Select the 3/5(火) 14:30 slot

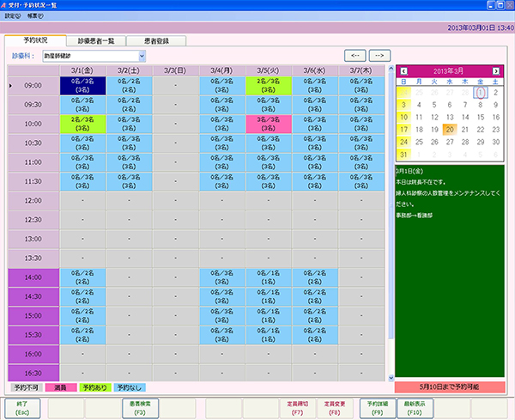269,296
